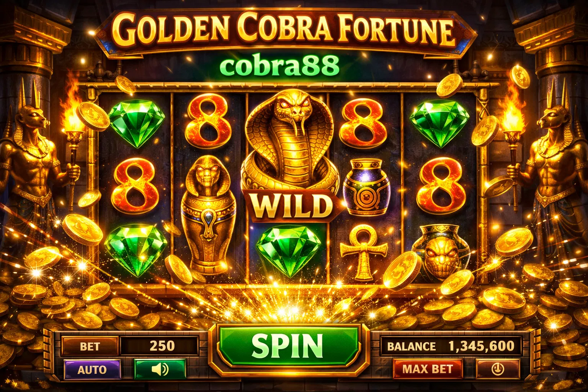Click the Golden Cobra Fortune title banner
Image resolution: width=588 pixels, height=392 pixels.
click(x=285, y=31)
